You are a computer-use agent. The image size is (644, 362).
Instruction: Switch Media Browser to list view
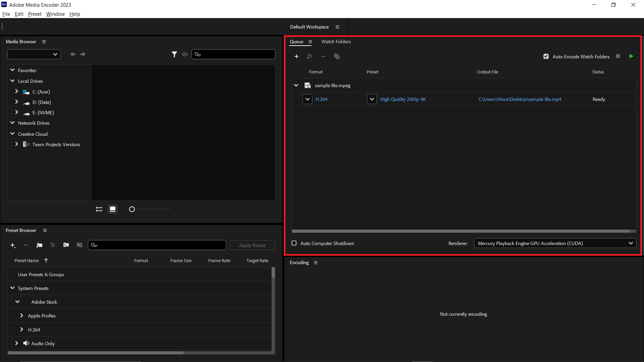click(x=99, y=209)
